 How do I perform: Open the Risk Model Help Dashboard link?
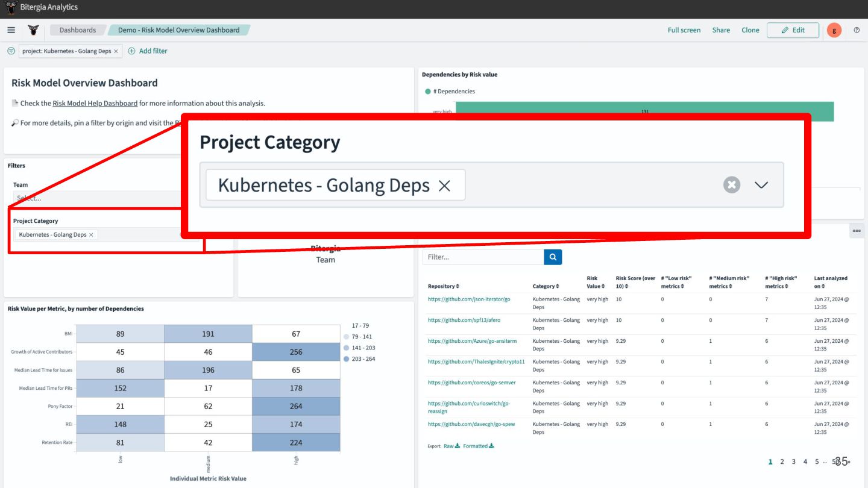click(x=95, y=103)
